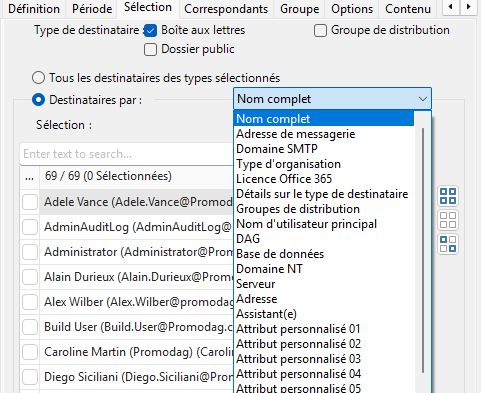
Task: Choose Serveur option in list
Action: click(324, 284)
